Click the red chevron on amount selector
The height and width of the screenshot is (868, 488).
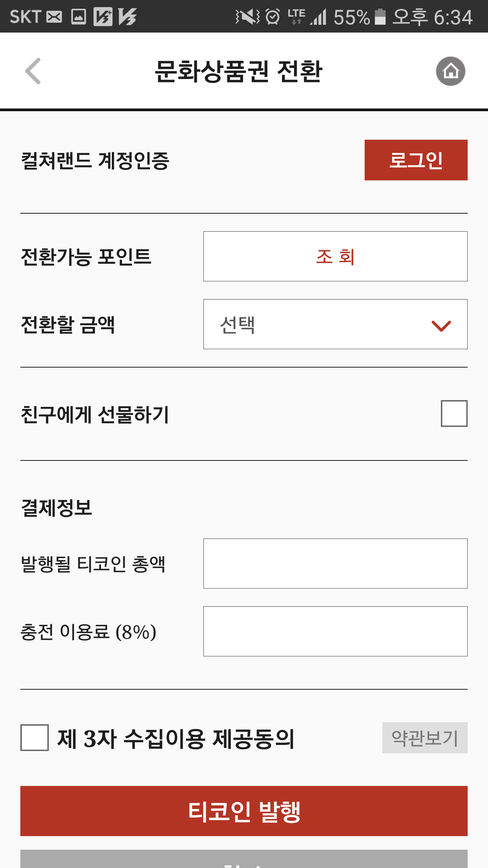pos(441,325)
